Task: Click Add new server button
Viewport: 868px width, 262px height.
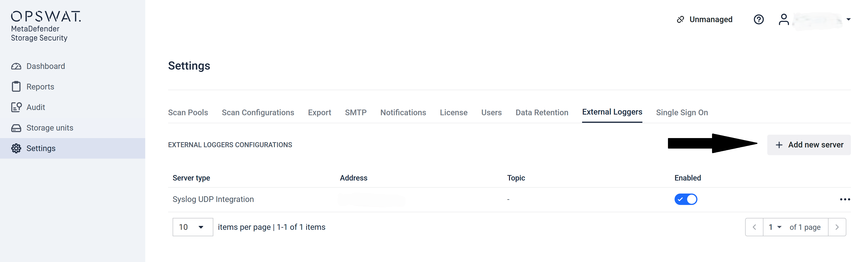Action: click(809, 145)
